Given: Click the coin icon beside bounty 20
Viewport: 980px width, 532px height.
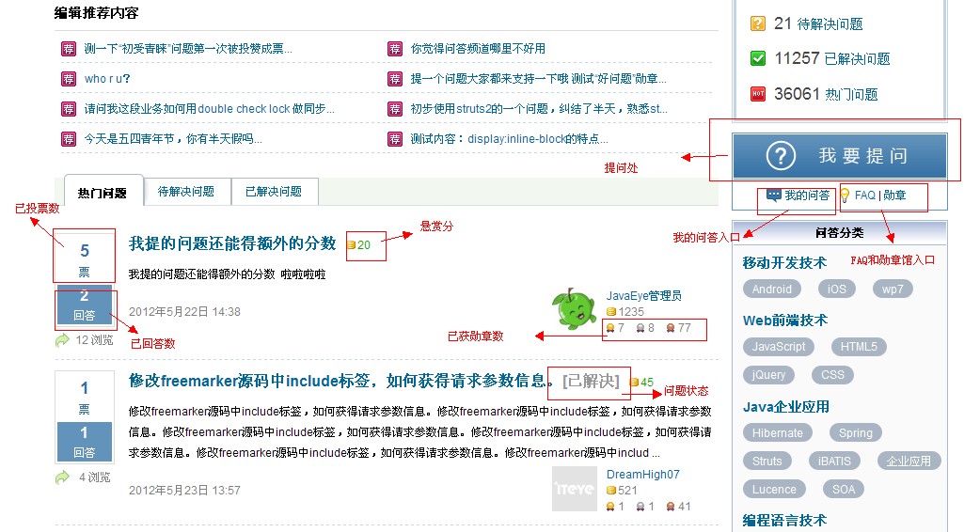Looking at the screenshot, I should point(351,244).
